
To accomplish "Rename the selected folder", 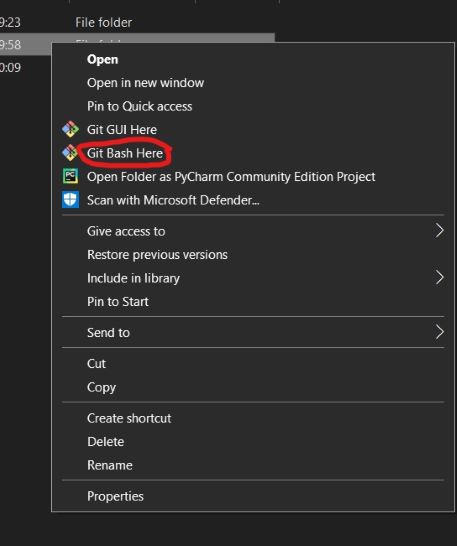I will click(x=110, y=465).
